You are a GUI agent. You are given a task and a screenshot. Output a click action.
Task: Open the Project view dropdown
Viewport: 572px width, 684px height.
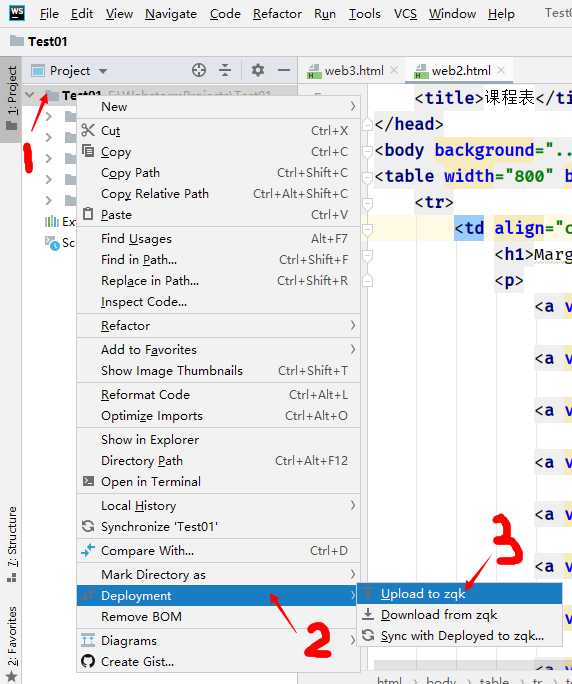[70, 71]
